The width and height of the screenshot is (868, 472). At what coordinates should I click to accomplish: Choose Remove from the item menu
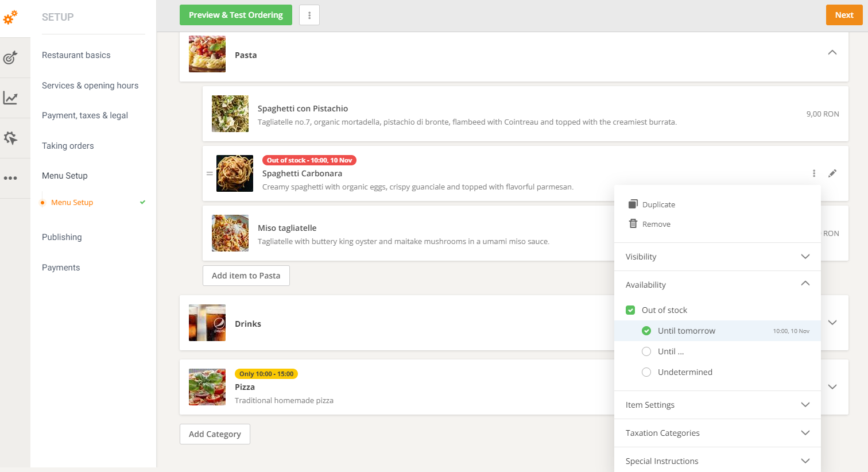click(x=656, y=224)
